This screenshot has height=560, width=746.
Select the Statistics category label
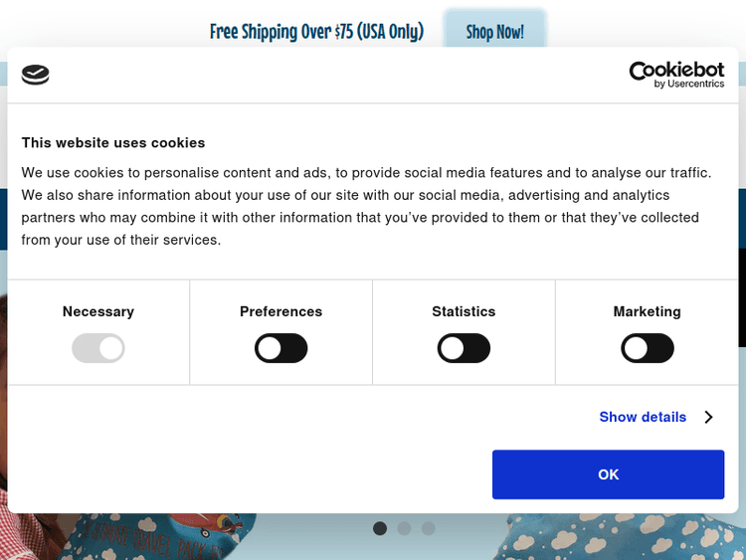tap(464, 311)
